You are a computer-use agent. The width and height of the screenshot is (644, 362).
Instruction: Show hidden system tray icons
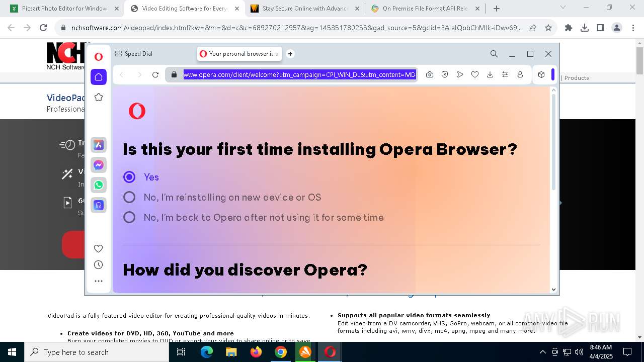click(x=542, y=352)
